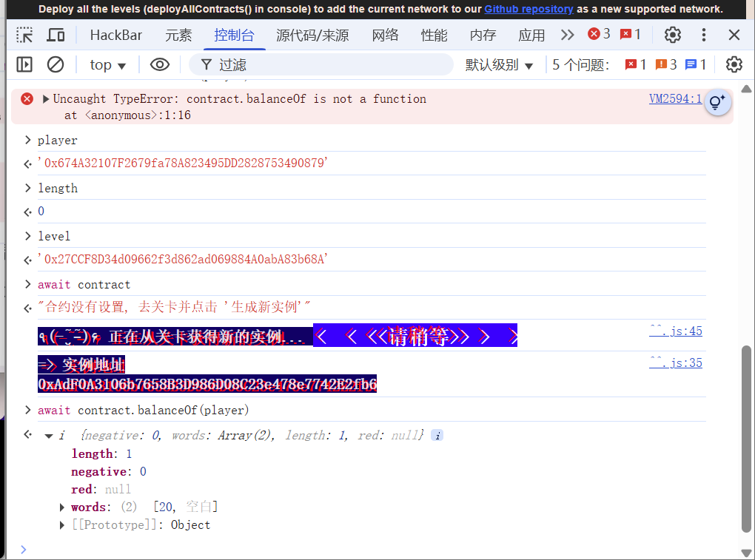Toggle the device toolbar icon
The image size is (755, 560).
(x=56, y=35)
